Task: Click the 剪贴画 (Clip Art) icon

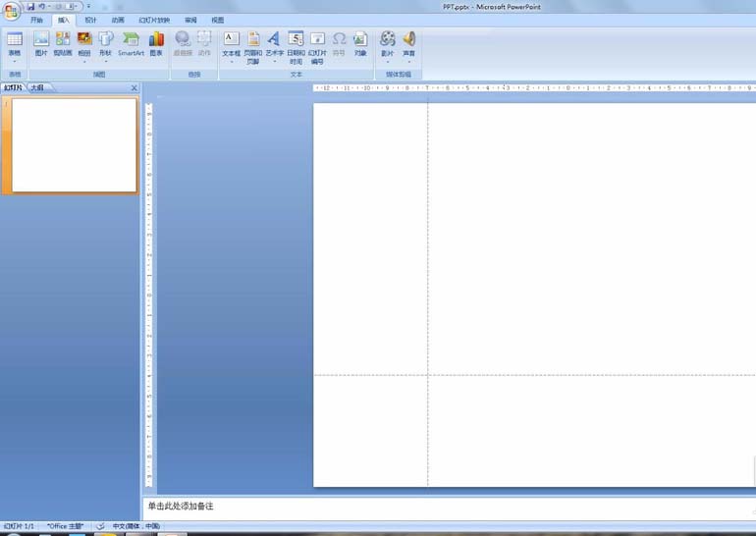Action: (x=63, y=44)
